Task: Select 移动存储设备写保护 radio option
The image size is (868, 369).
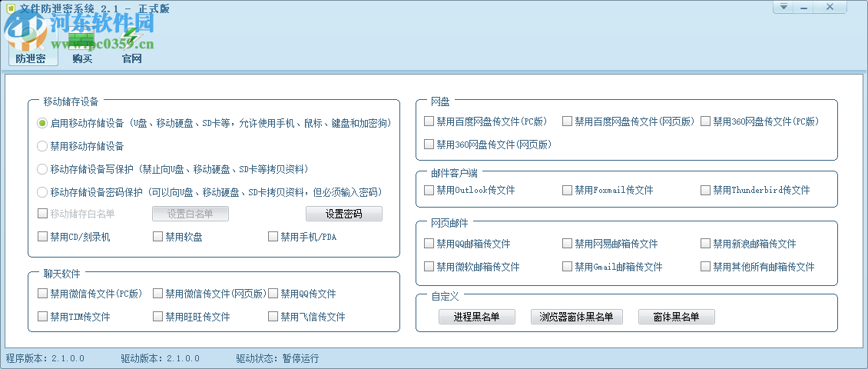Action: point(42,169)
